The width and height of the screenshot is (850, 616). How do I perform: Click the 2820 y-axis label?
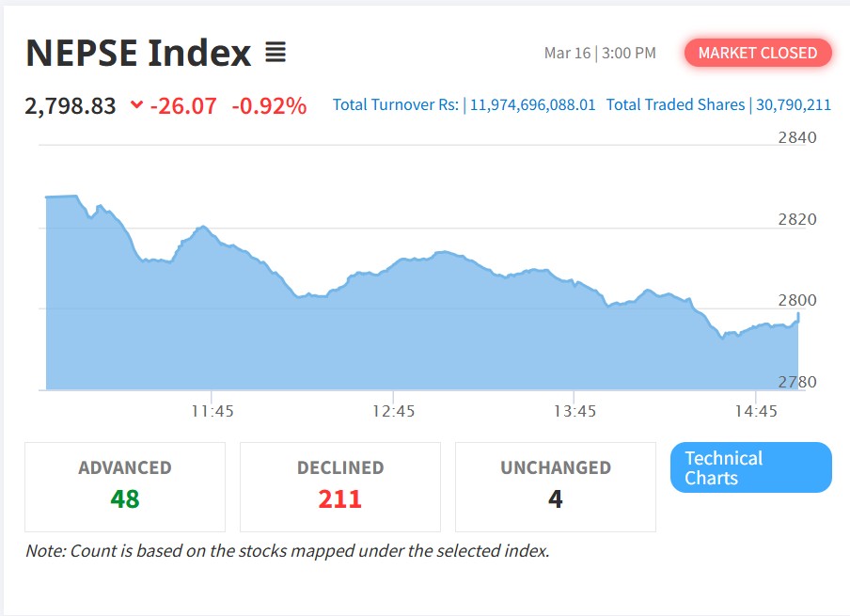(797, 219)
